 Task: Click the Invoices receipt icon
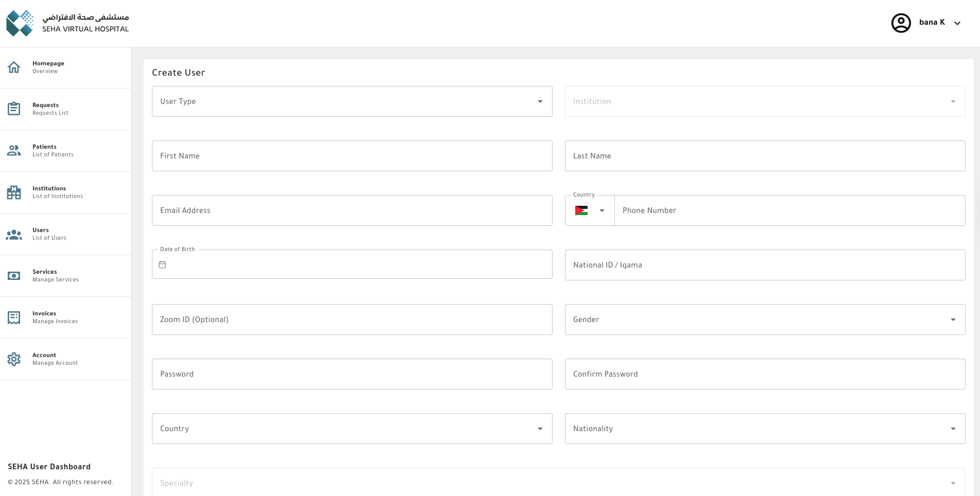point(14,317)
